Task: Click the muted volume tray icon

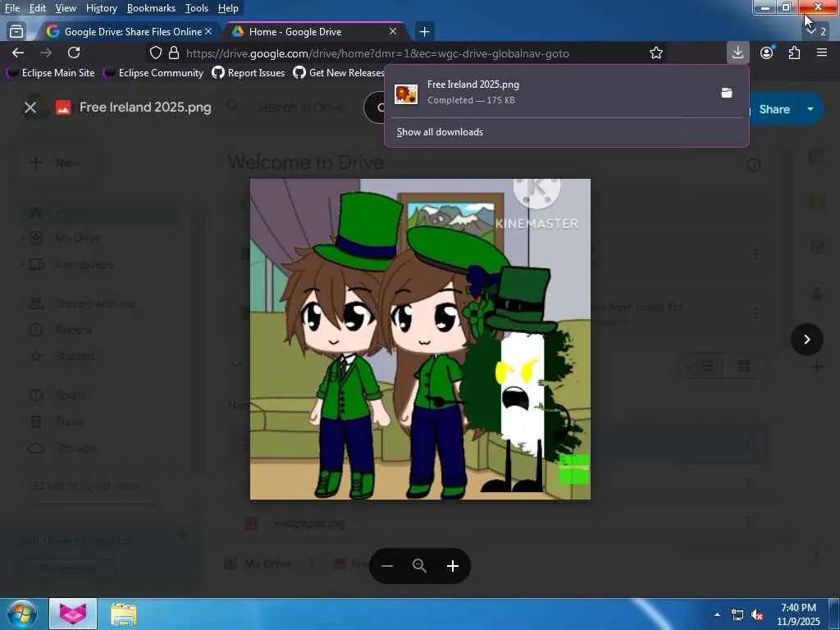Action: pyautogui.click(x=757, y=615)
